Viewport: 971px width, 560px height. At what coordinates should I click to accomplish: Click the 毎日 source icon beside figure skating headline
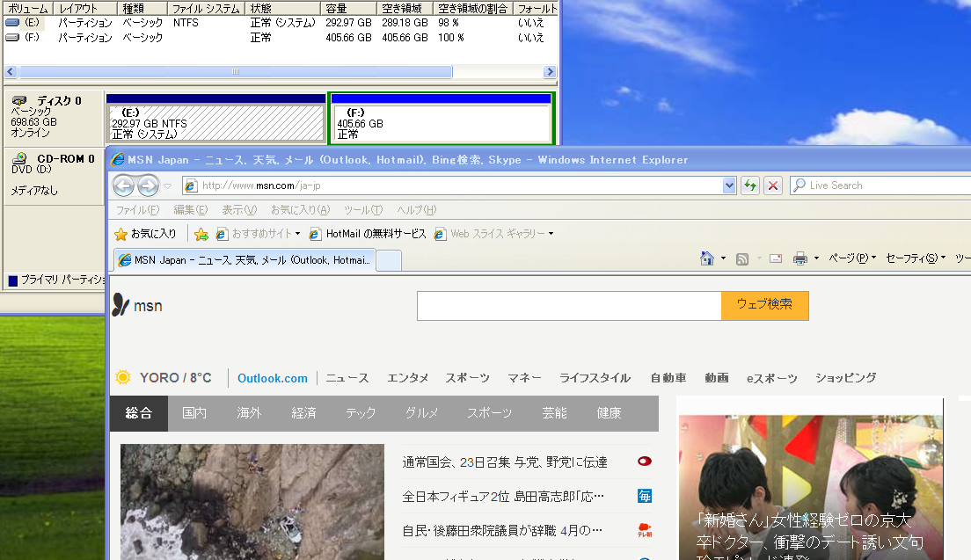click(x=645, y=496)
